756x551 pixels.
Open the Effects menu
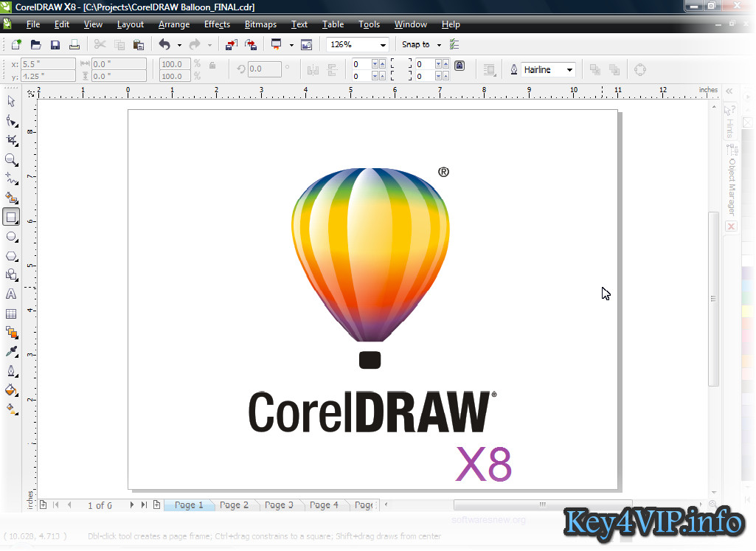point(217,24)
